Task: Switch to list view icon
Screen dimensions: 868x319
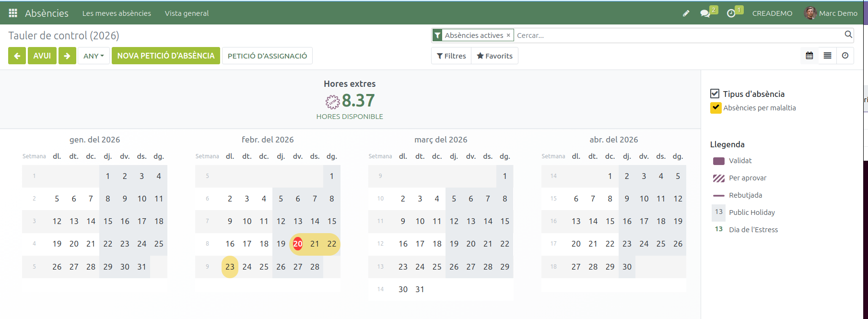Action: point(827,56)
